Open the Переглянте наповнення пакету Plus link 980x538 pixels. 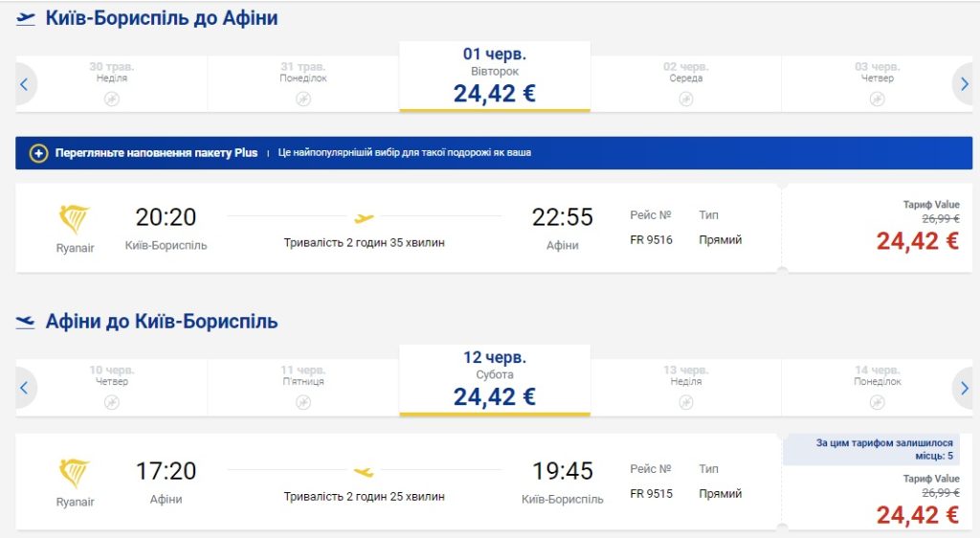point(156,153)
